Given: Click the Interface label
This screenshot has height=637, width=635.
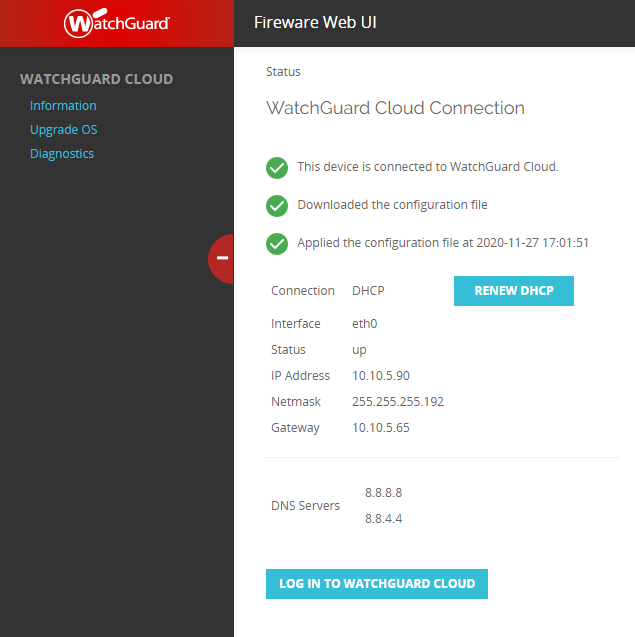Looking at the screenshot, I should click(295, 323).
